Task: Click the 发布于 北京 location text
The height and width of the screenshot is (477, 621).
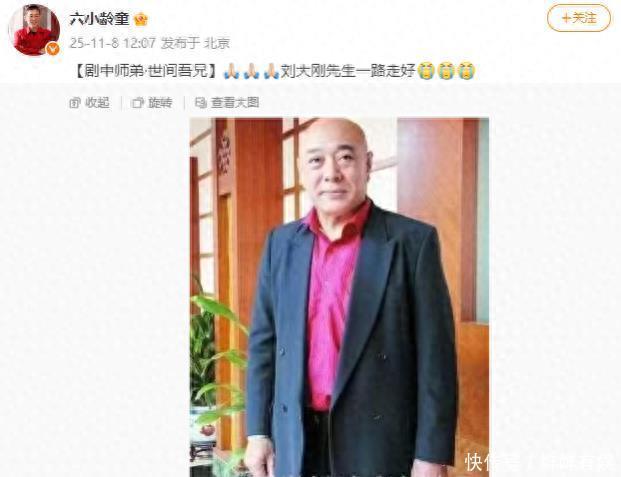Action: click(x=195, y=43)
